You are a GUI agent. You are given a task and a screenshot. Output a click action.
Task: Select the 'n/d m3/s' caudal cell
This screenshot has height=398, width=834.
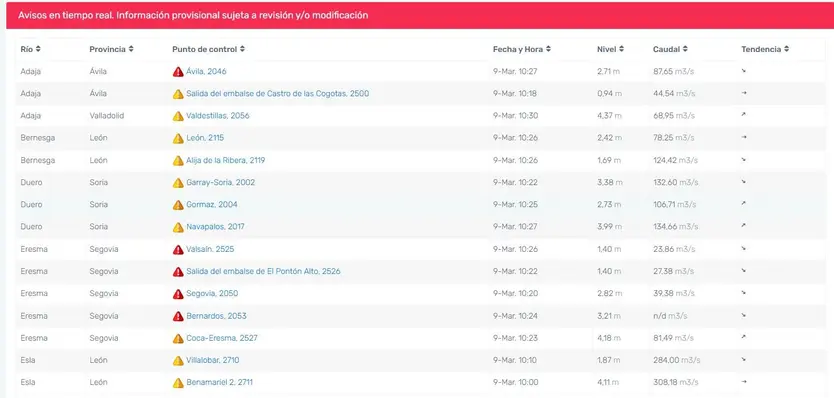coord(670,316)
